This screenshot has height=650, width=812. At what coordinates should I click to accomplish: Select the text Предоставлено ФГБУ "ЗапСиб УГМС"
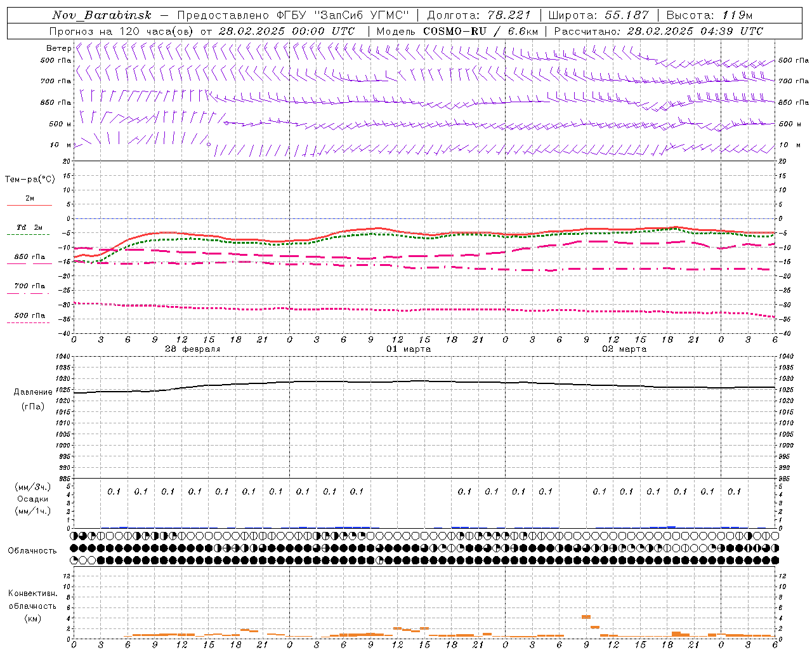coord(293,15)
